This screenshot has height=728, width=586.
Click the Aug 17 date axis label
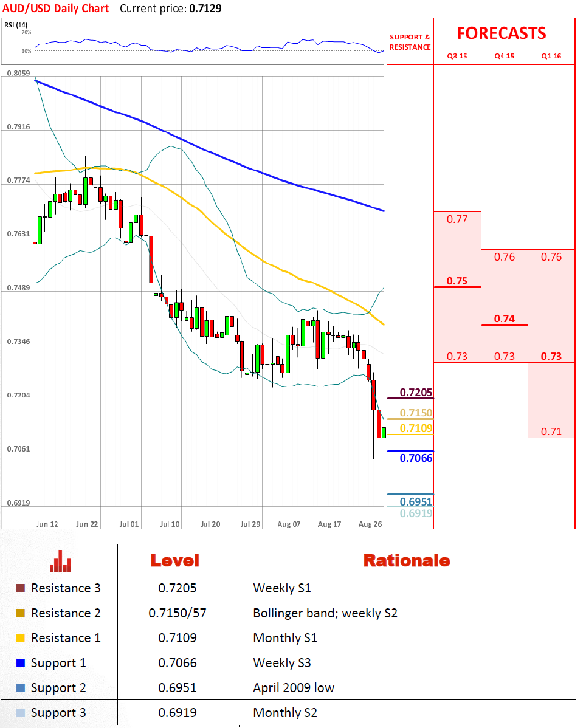tap(329, 524)
